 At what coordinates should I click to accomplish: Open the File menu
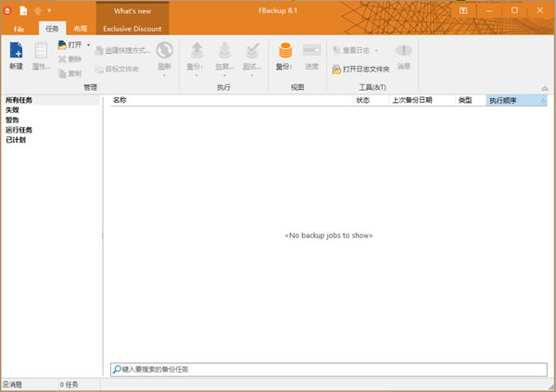point(19,30)
